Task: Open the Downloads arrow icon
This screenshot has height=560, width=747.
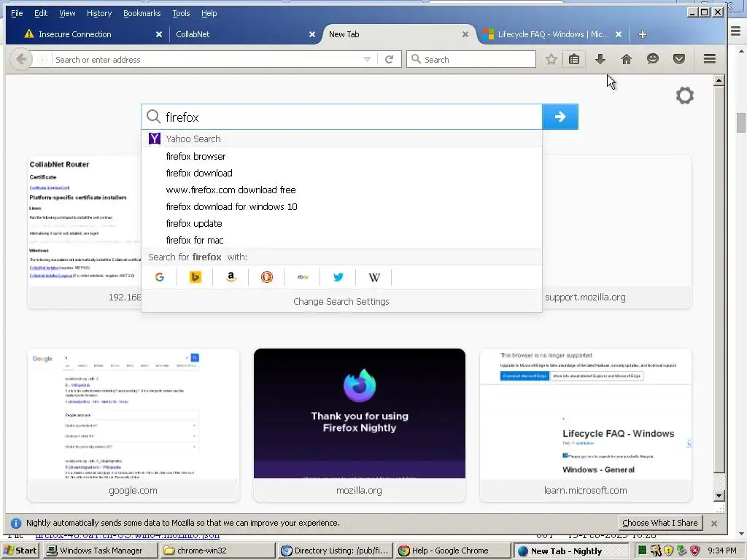Action: click(x=600, y=59)
